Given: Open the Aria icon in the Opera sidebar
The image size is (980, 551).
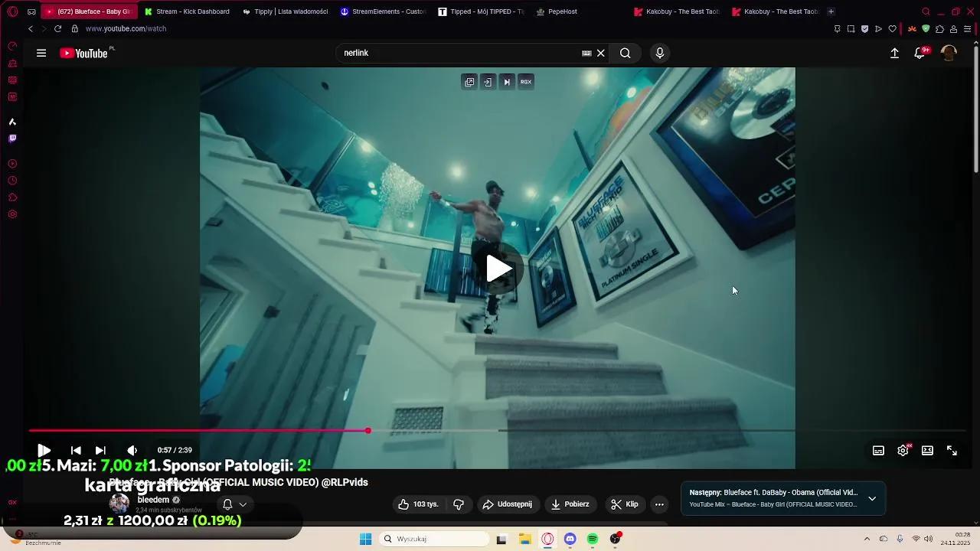Looking at the screenshot, I should [12, 122].
